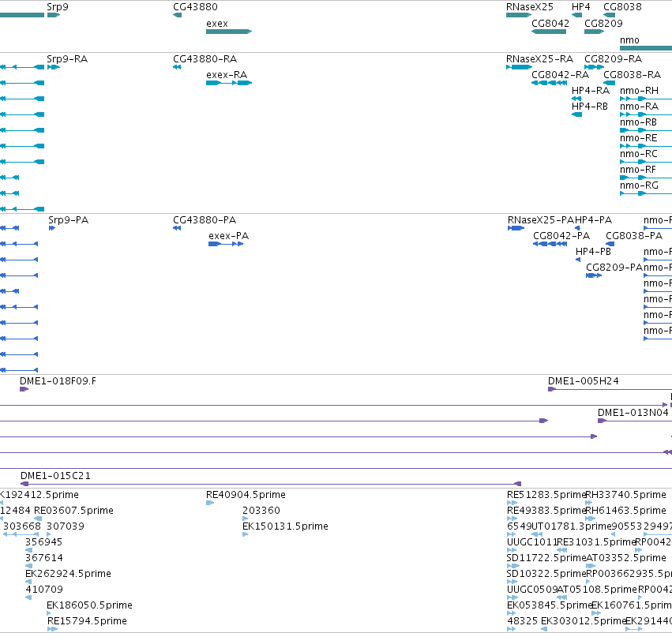The height and width of the screenshot is (633, 672).
Task: Click the HP4-PA protein label
Action: [x=594, y=219]
